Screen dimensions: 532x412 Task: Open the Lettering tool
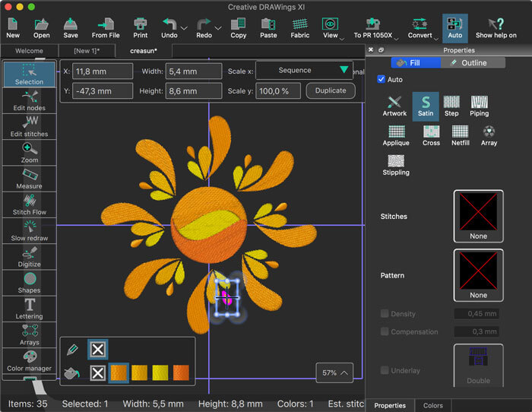click(30, 309)
